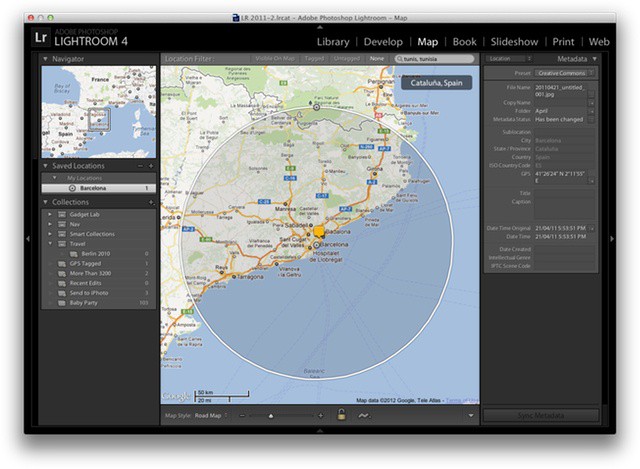Viewport: 640px width, 469px height.
Task: Set location filter to None
Action: click(x=376, y=59)
